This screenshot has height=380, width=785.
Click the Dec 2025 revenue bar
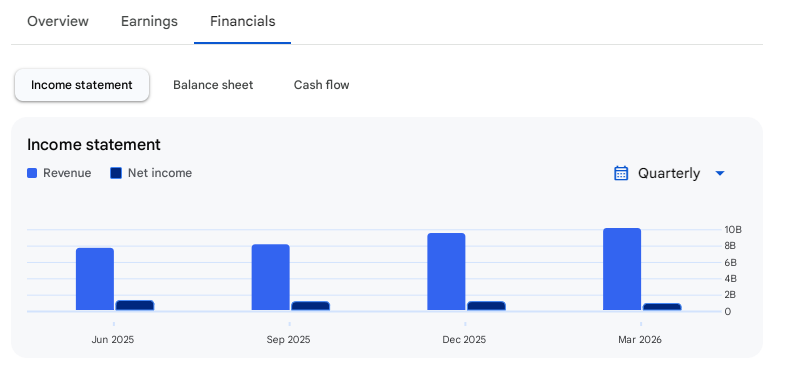[x=446, y=272]
